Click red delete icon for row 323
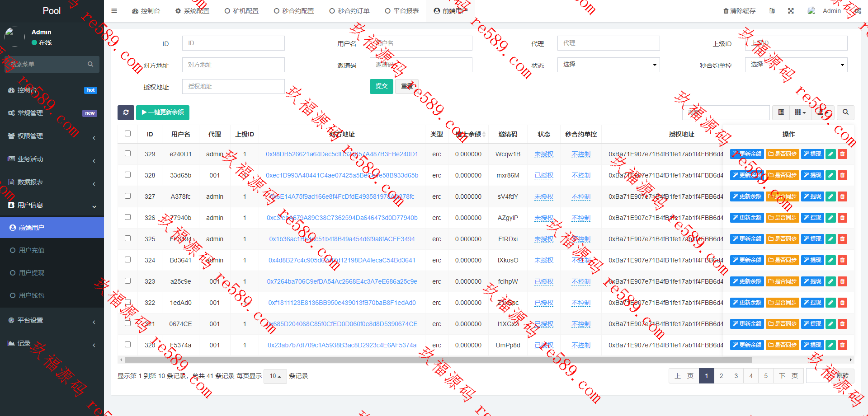The width and height of the screenshot is (868, 416). pos(842,281)
